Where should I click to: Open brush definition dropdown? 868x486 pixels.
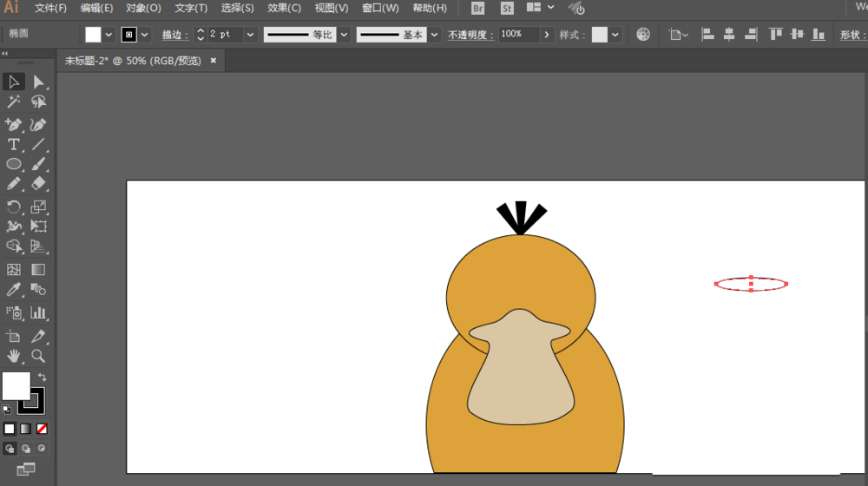click(x=435, y=35)
